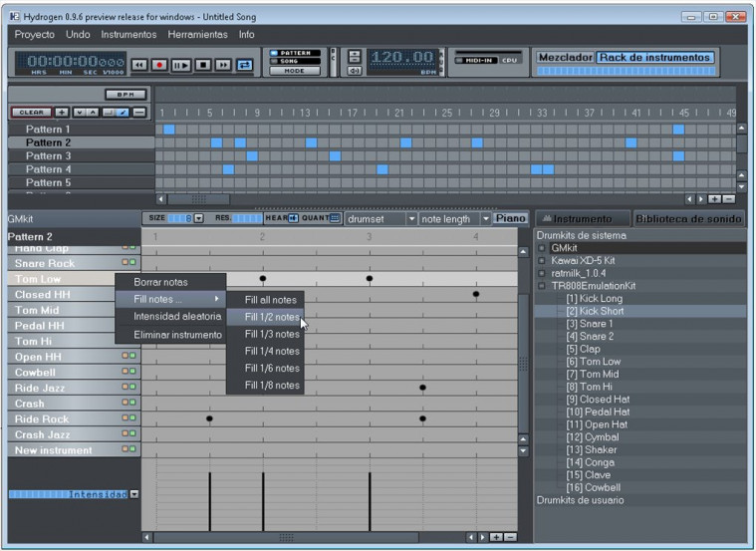Select Fill all notes

coord(265,300)
